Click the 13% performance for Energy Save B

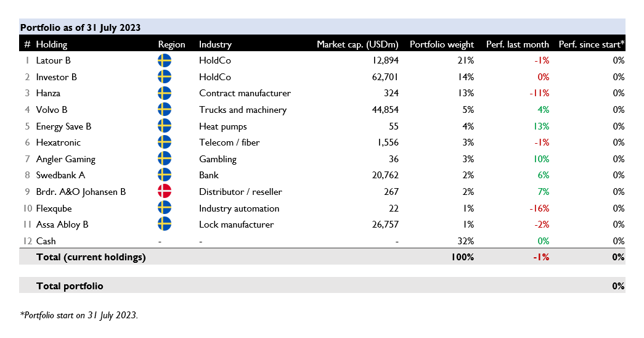pos(541,126)
